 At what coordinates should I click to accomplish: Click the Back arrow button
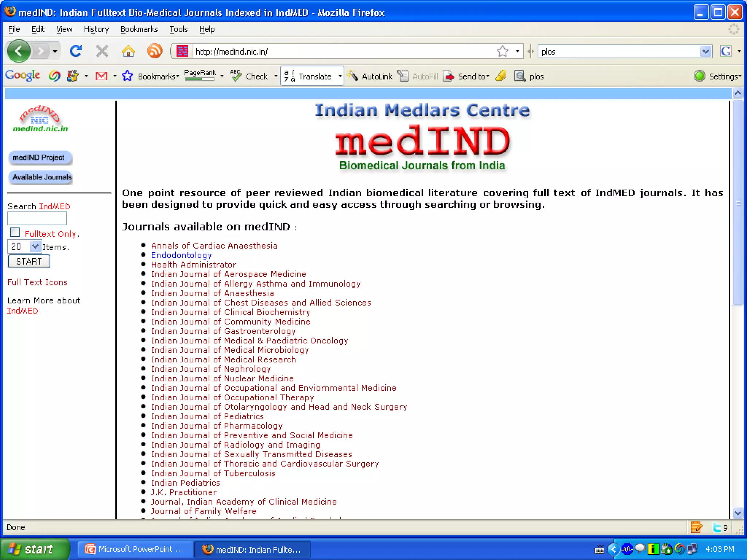19,51
